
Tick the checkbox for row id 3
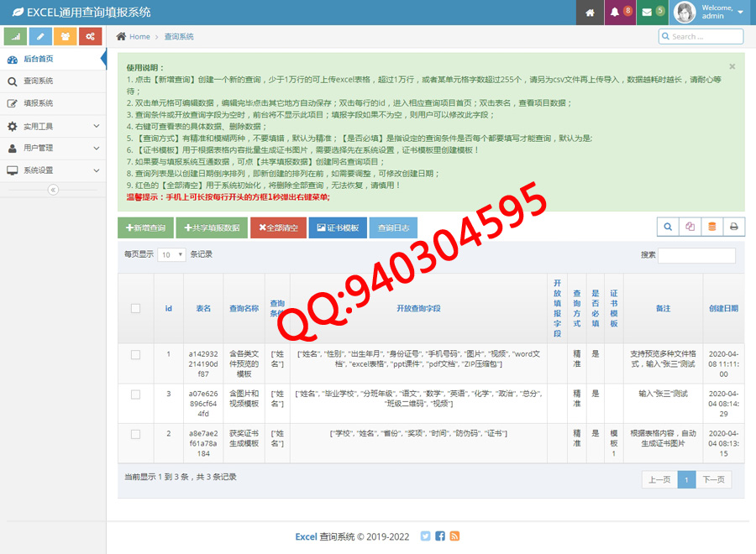(x=135, y=393)
